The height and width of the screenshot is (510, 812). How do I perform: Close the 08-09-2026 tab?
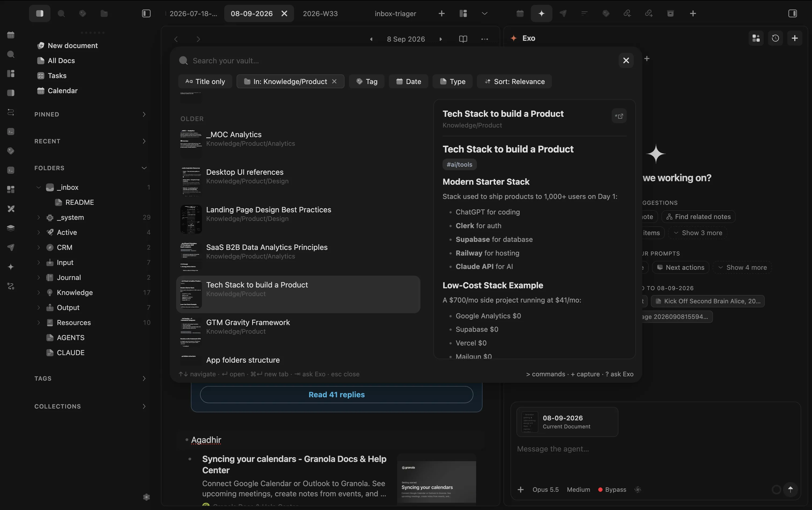(284, 13)
